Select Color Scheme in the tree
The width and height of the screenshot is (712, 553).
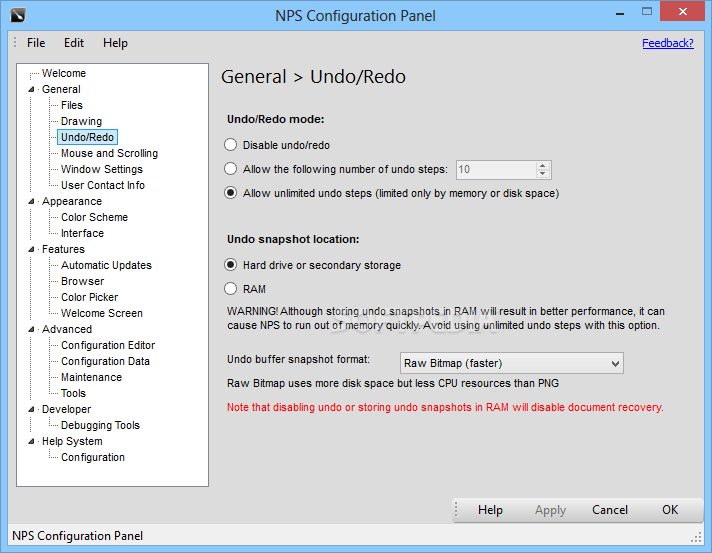coord(94,217)
